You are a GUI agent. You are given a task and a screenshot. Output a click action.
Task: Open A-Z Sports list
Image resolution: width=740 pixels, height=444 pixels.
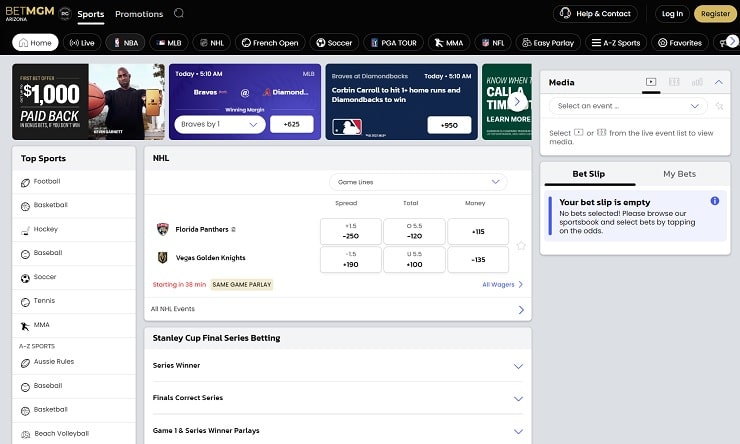tap(616, 42)
